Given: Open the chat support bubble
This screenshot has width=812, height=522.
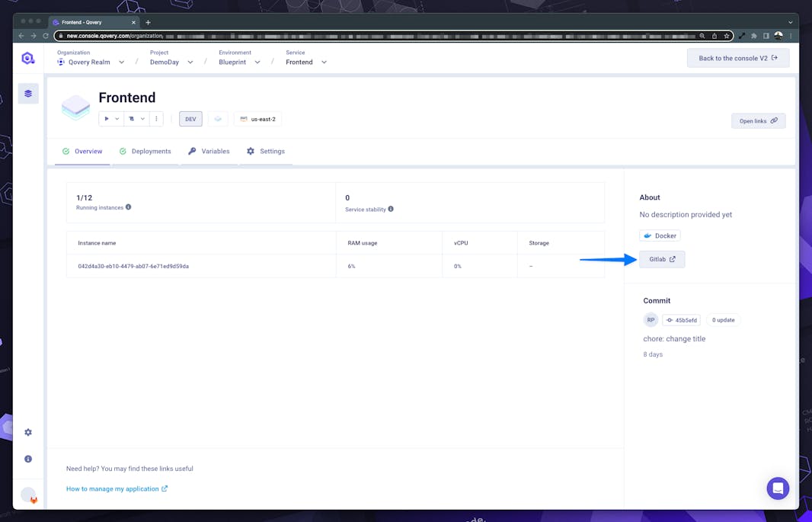Looking at the screenshot, I should [778, 488].
